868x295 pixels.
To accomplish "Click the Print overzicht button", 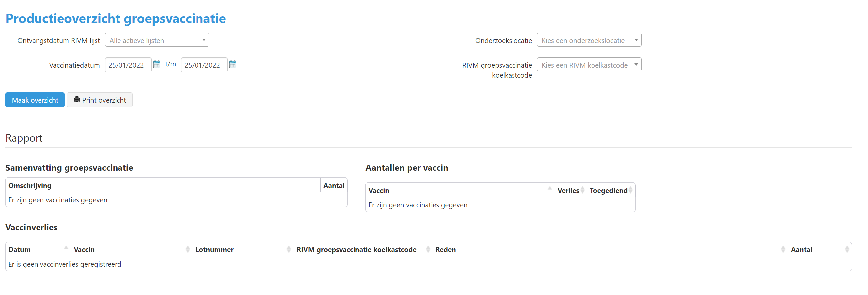I will pyautogui.click(x=99, y=100).
